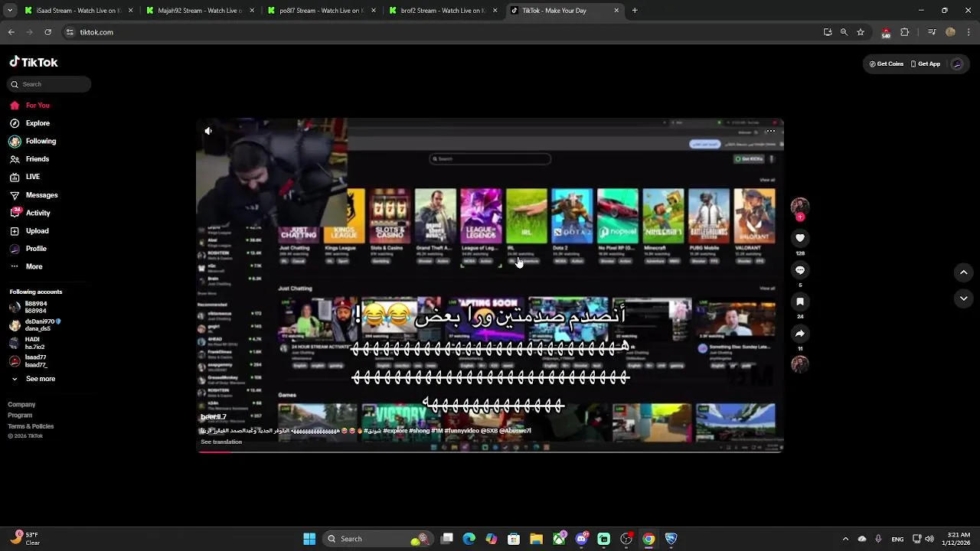Bookmark the video to favorites
Viewport: 980px width, 551px height.
[x=800, y=302]
